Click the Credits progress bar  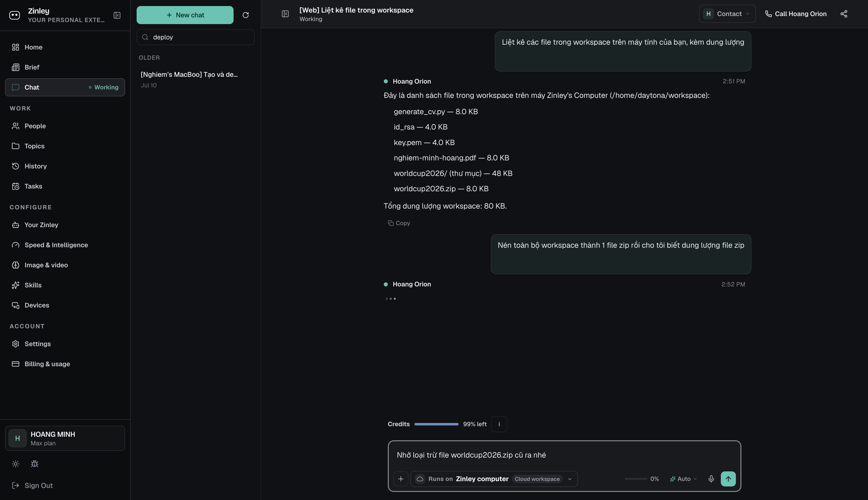pos(436,424)
